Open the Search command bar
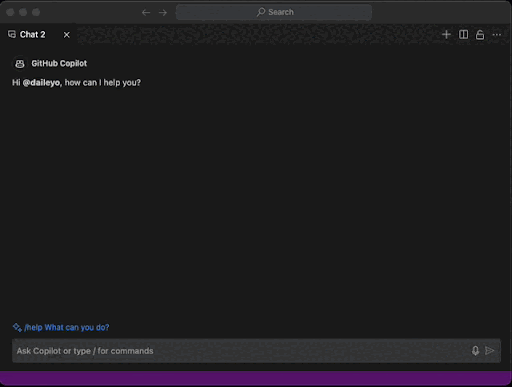Image resolution: width=512 pixels, height=387 pixels. coord(274,12)
